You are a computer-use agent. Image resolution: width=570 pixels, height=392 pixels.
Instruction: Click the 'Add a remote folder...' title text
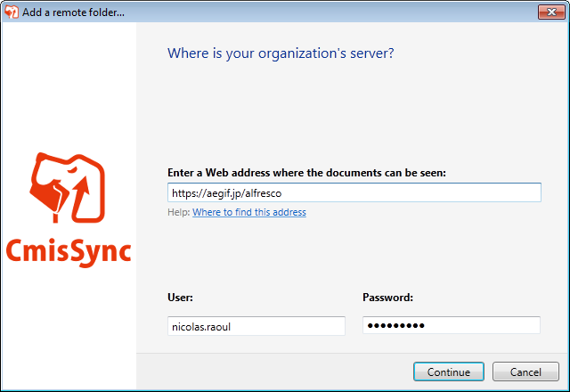pyautogui.click(x=73, y=12)
